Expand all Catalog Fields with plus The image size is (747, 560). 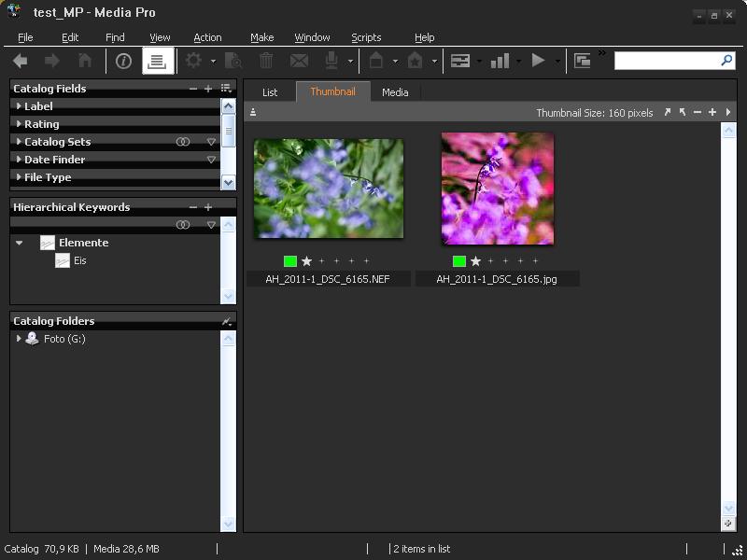pos(208,89)
